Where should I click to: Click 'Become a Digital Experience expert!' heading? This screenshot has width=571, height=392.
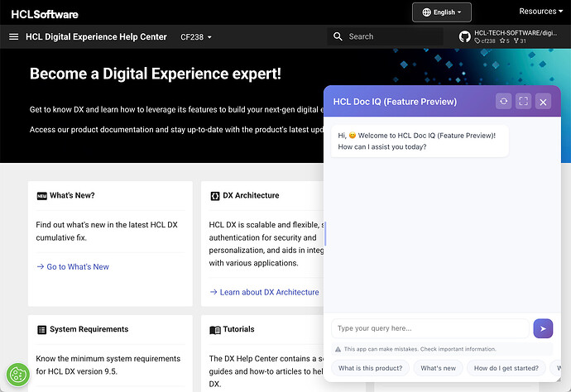tap(155, 74)
